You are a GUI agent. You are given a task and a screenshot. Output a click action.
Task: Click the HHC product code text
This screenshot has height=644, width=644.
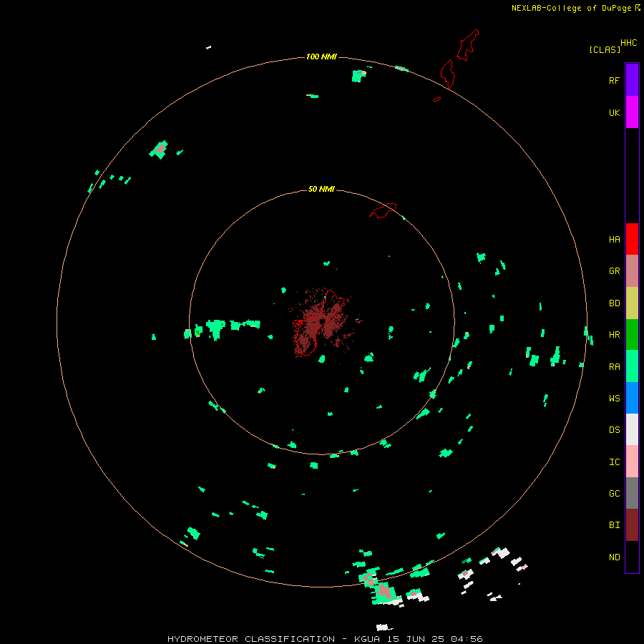point(629,43)
